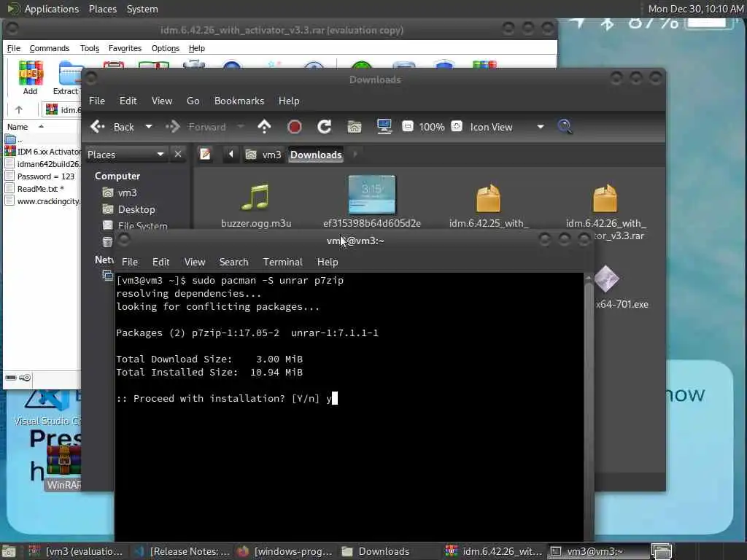Go up one level in WinRAR

pyautogui.click(x=18, y=109)
